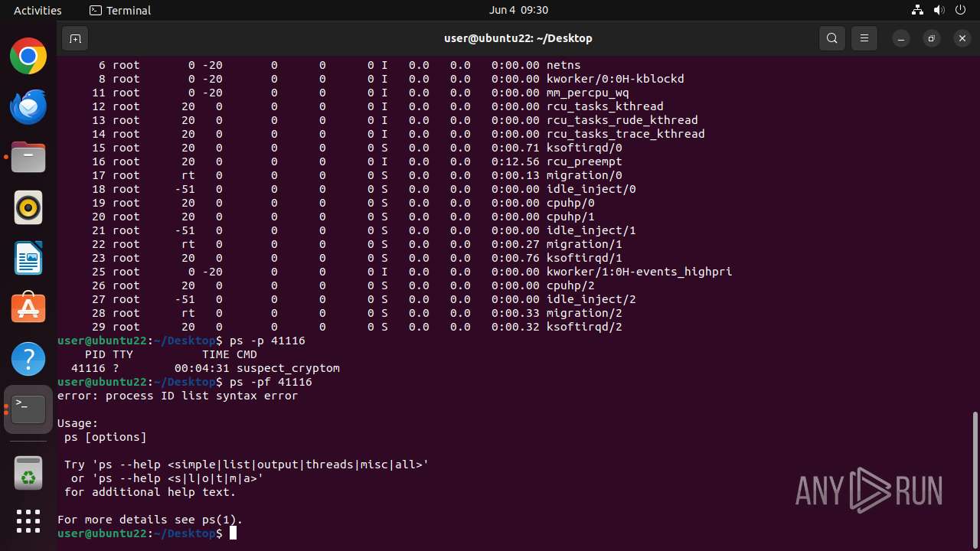Click the rcu_tasks_trace_kthread entry

(626, 134)
